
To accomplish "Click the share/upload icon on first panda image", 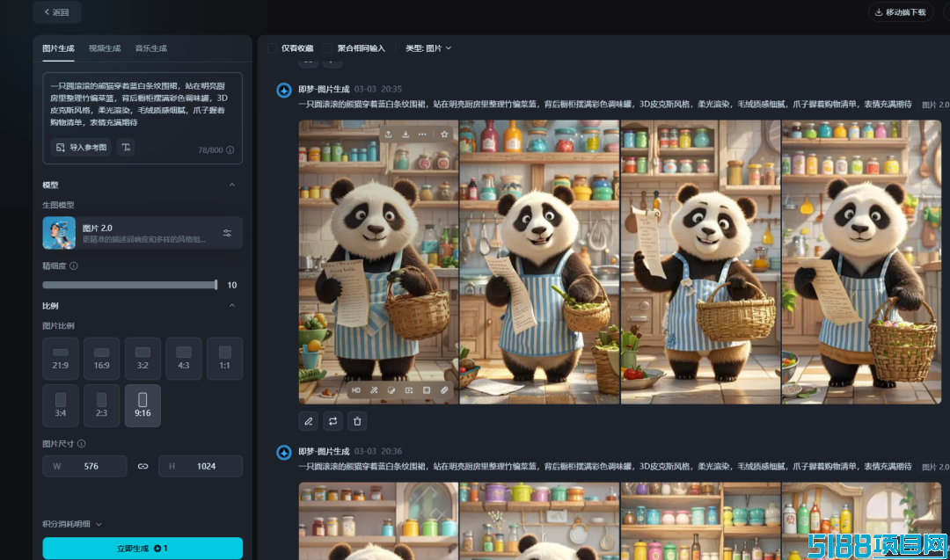I will coord(389,135).
